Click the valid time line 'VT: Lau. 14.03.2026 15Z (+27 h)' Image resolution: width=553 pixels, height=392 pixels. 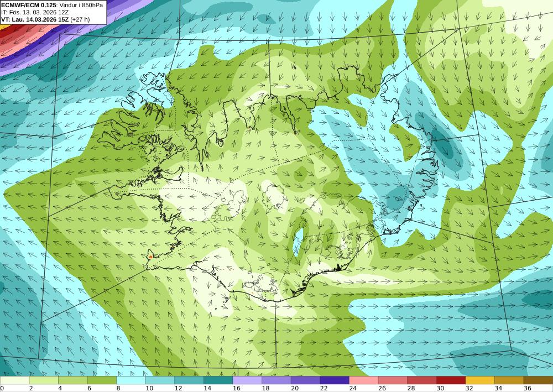pos(45,19)
